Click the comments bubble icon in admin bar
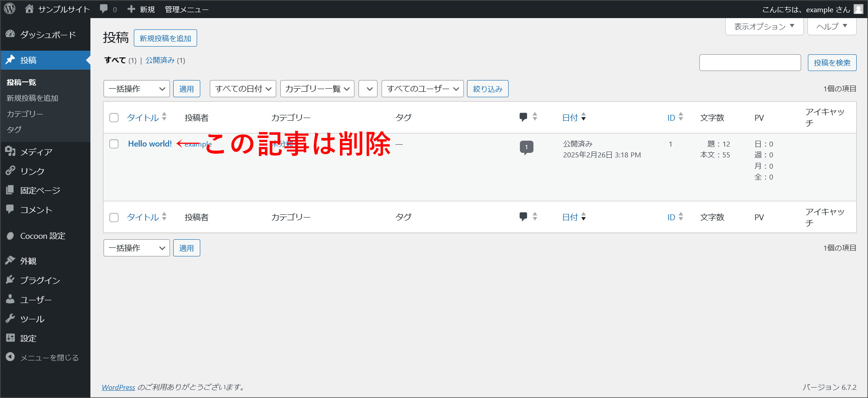Image resolution: width=868 pixels, height=398 pixels. tap(104, 9)
